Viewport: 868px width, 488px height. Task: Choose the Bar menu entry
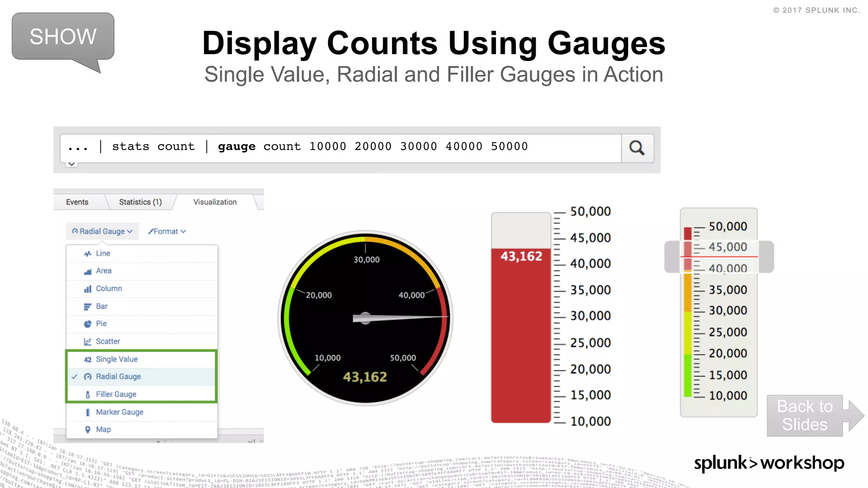click(x=142, y=306)
